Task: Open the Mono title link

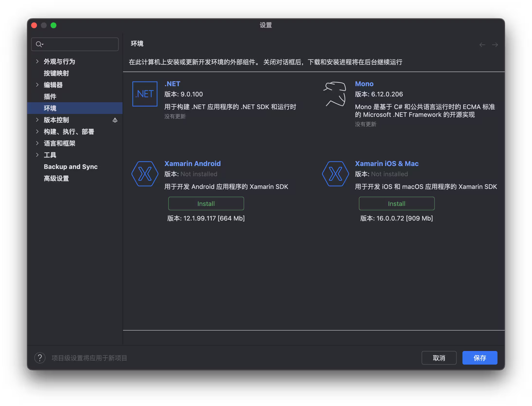Action: [x=364, y=84]
